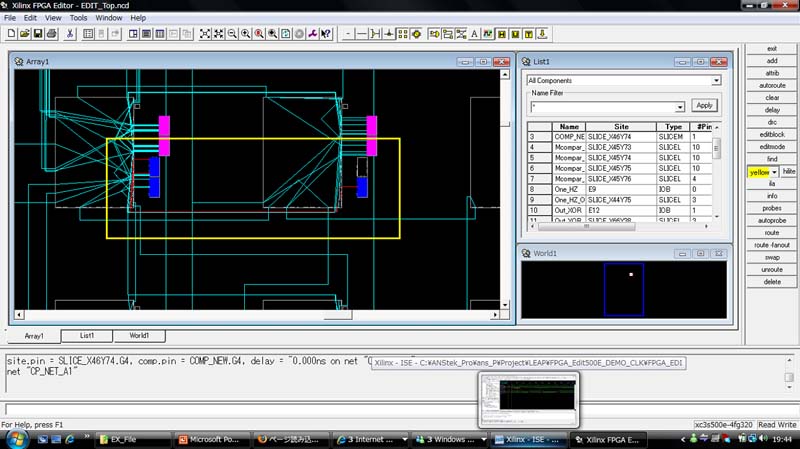Click the Zoom In magnifier icon
The image size is (800, 449).
click(246, 34)
